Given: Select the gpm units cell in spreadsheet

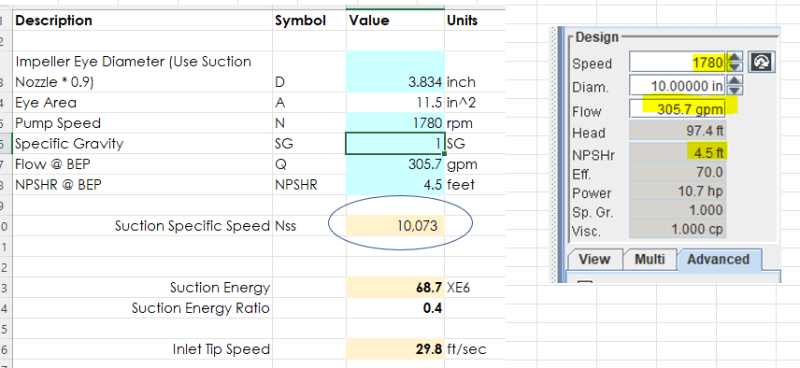Looking at the screenshot, I should [474, 164].
